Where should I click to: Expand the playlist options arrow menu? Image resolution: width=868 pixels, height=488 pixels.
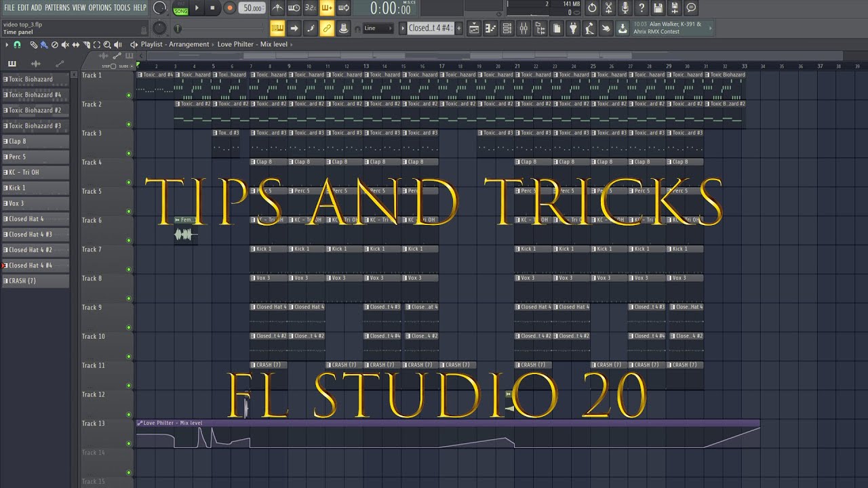coord(7,45)
